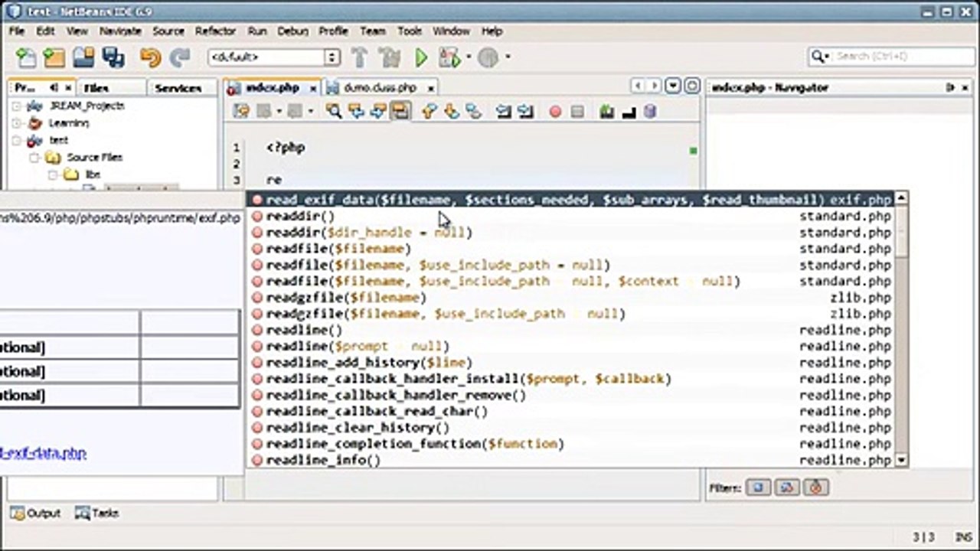Toggle first Navigator filter button
This screenshot has height=551, width=980.
coord(758,487)
